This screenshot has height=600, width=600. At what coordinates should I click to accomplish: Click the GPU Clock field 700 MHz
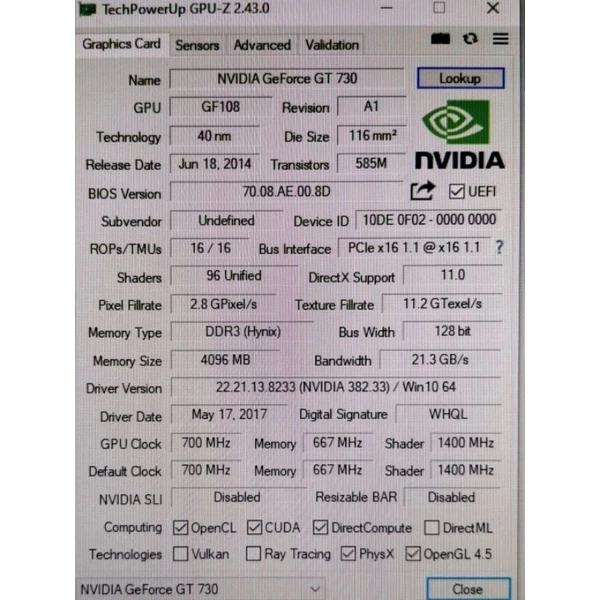[206, 443]
